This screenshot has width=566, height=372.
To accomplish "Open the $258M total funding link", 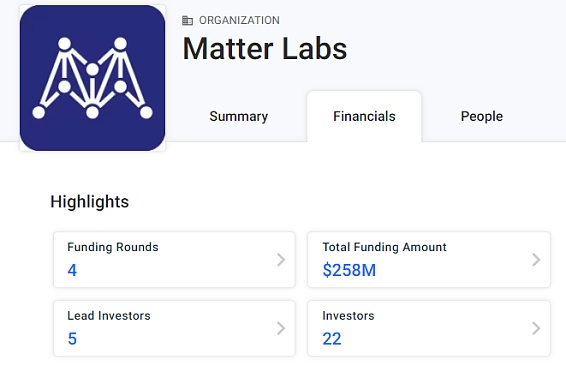I will pos(349,270).
